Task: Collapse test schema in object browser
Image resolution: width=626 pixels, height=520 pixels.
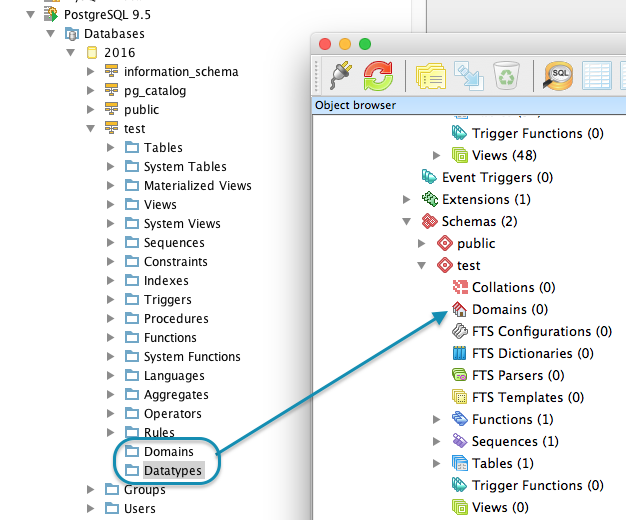Action: coord(422,265)
